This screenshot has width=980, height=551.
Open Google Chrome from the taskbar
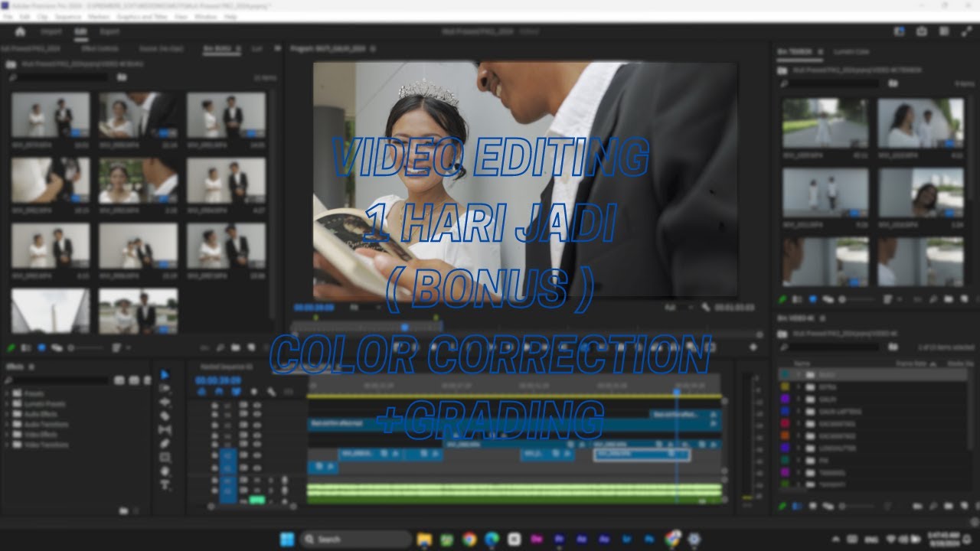pos(469,539)
